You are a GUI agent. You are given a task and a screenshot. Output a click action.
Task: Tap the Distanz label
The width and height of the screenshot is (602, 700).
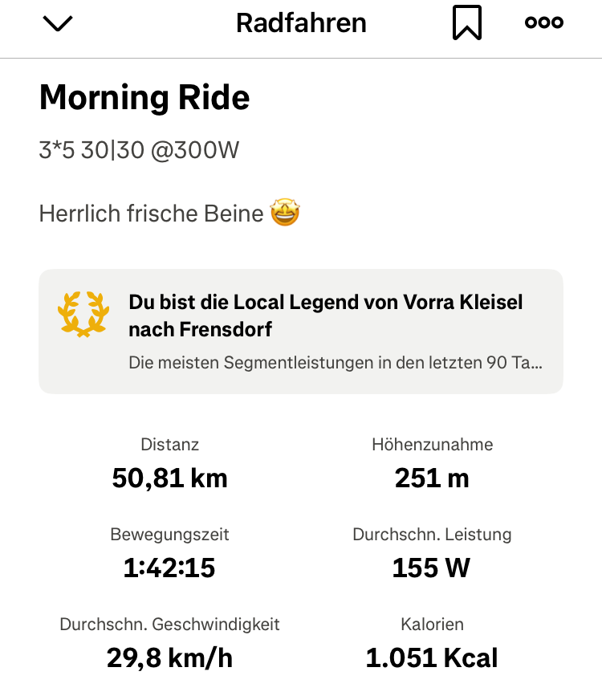pos(169,444)
